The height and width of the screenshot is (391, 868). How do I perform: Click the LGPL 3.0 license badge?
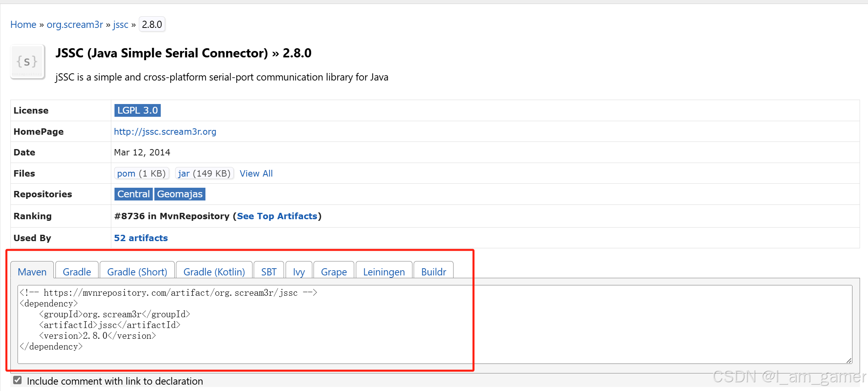pyautogui.click(x=138, y=110)
